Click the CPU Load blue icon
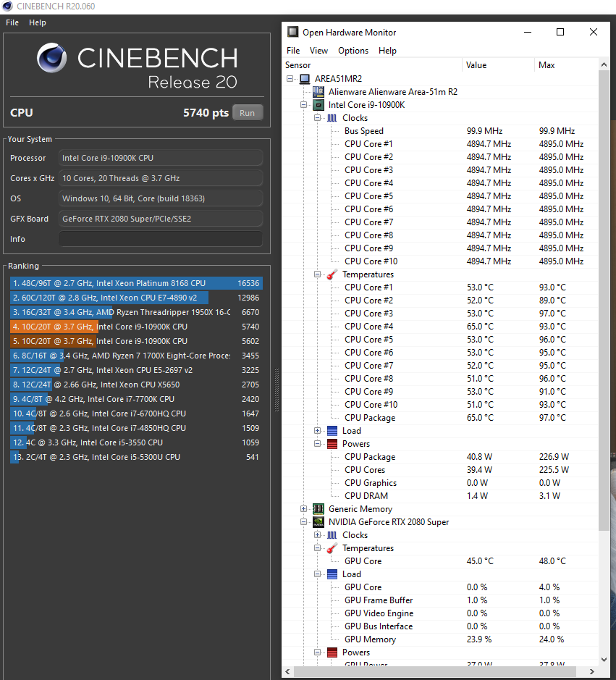The width and height of the screenshot is (616, 680). 332,431
